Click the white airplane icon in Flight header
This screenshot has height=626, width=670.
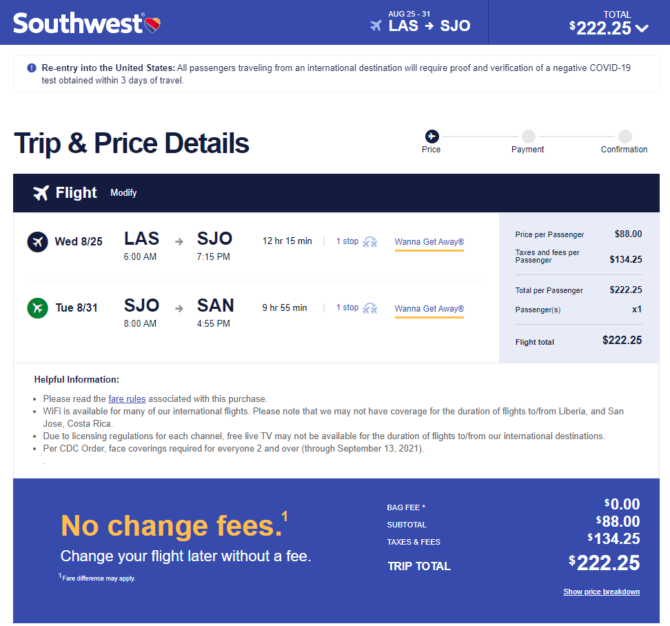click(x=41, y=193)
